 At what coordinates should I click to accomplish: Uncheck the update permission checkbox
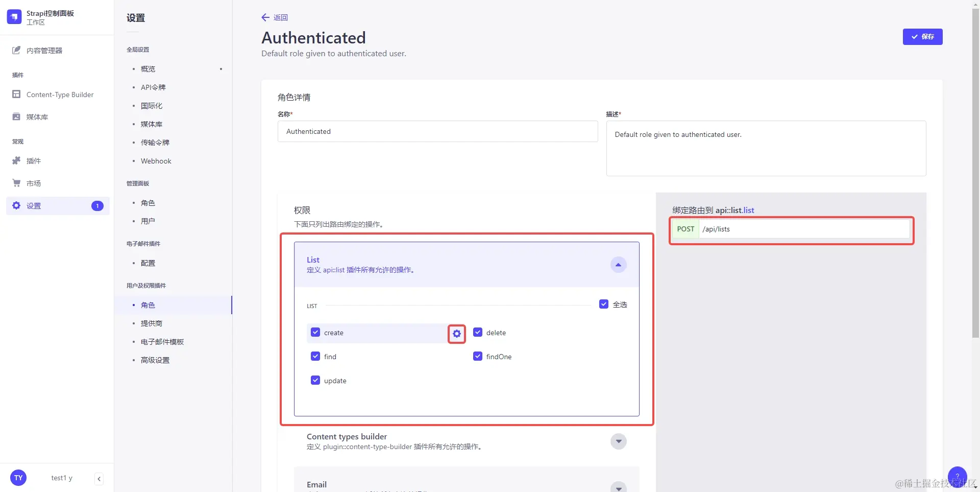[315, 380]
